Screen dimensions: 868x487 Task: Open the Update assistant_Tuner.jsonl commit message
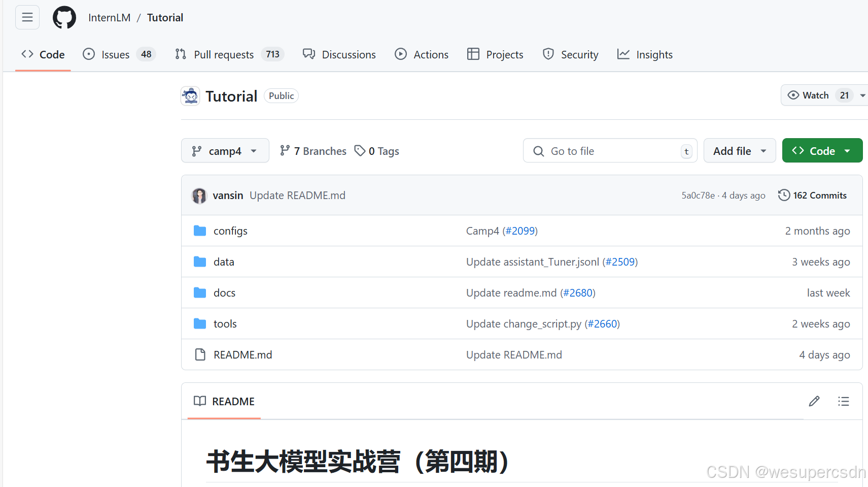(x=533, y=262)
